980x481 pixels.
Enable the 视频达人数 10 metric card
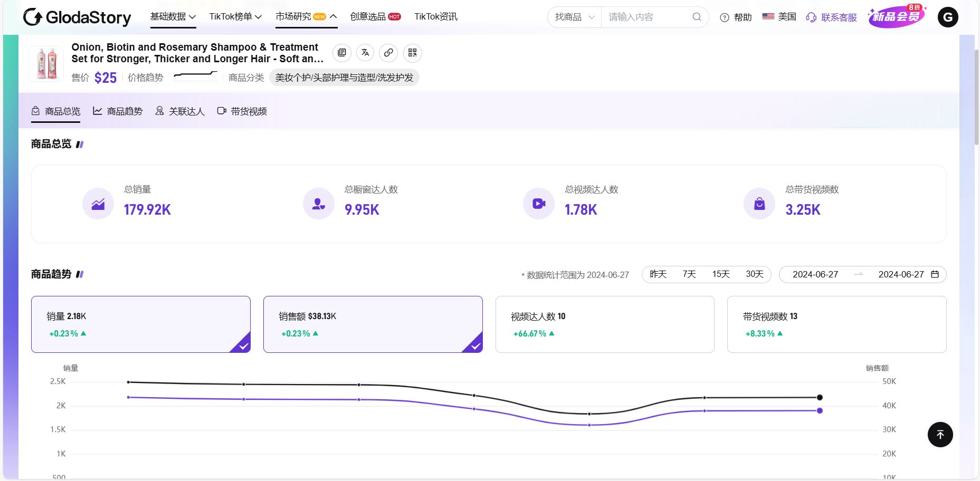[x=605, y=324]
